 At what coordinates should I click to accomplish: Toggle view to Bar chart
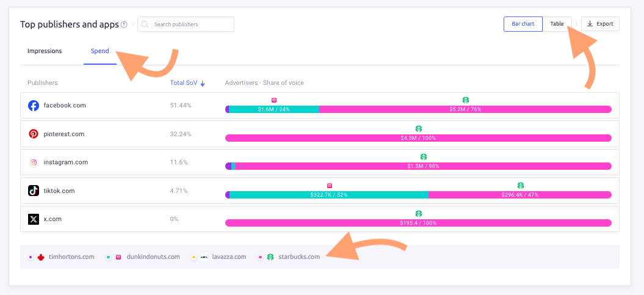523,24
